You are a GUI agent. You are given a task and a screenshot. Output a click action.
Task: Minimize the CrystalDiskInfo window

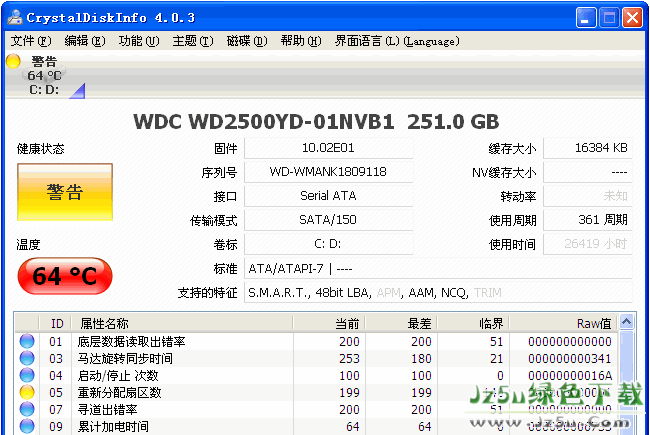(586, 18)
